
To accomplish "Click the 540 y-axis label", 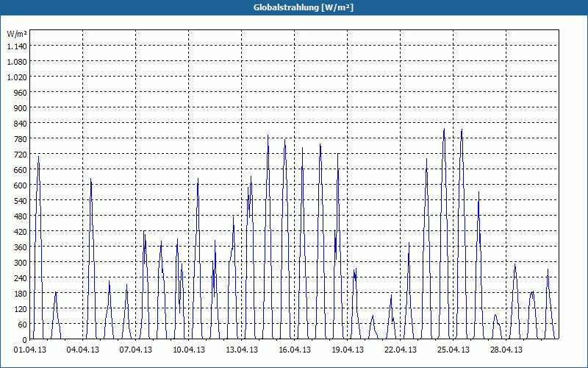I will pyautogui.click(x=21, y=200).
